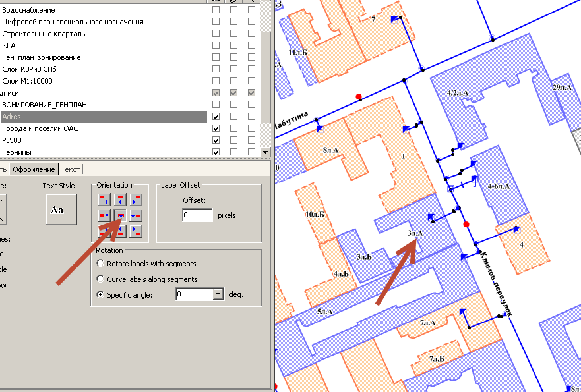Choose the bottom-right label orientation icon
Image resolution: width=581 pixels, height=392 pixels.
[x=136, y=231]
